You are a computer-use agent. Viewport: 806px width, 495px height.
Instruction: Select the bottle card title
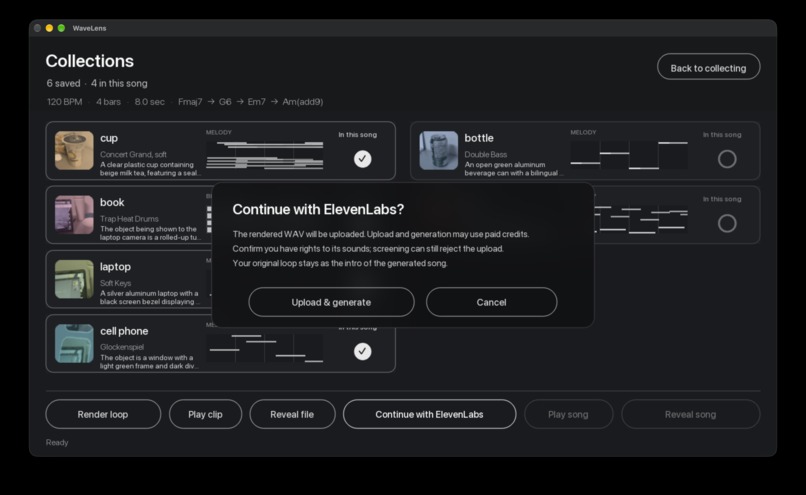[479, 138]
